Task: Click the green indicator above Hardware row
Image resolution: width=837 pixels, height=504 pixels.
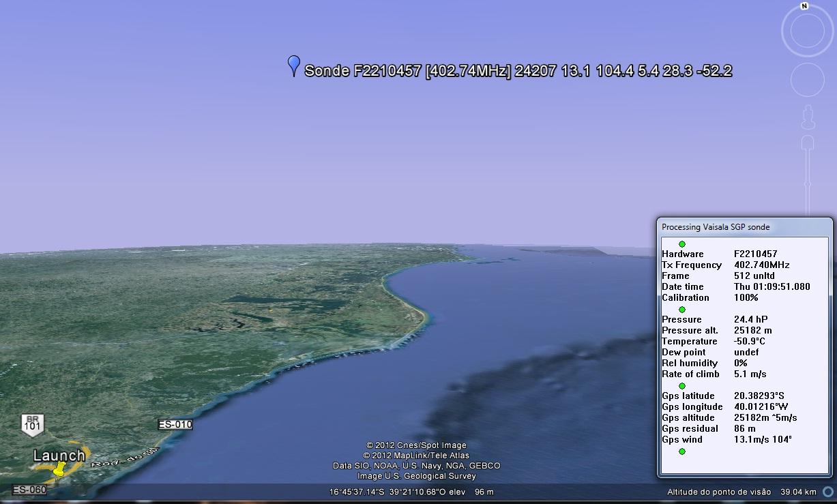Action: tap(681, 244)
